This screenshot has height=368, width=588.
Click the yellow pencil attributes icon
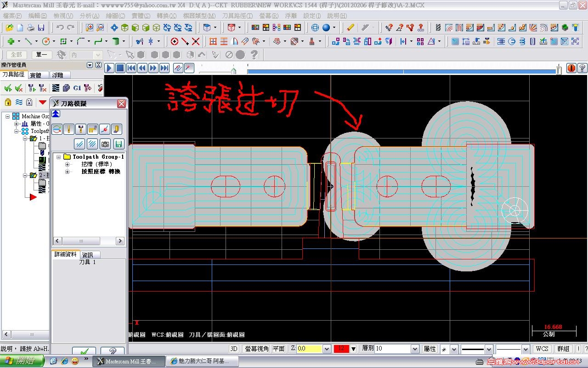tap(351, 28)
